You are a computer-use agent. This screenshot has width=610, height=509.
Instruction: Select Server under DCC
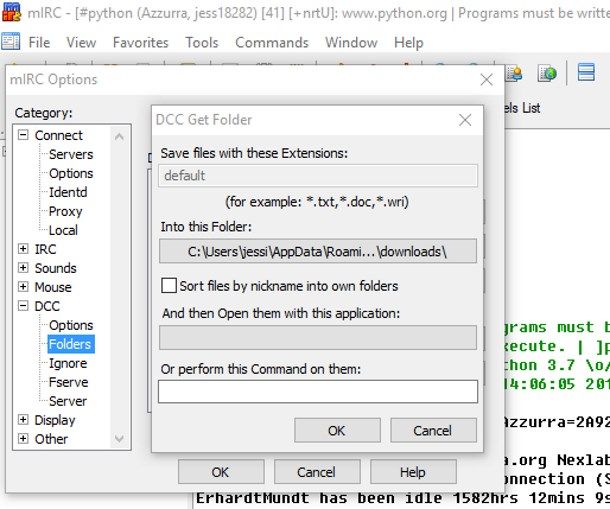click(x=68, y=401)
